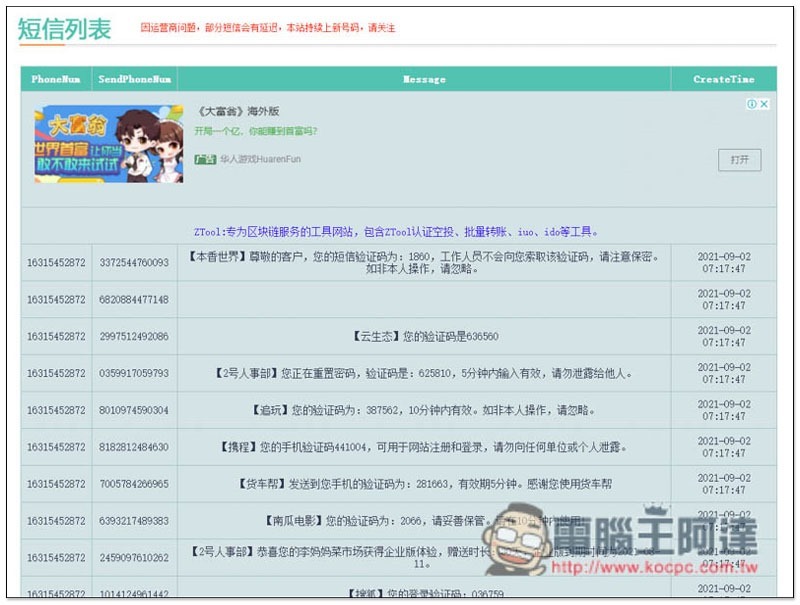This screenshot has height=605, width=800.
Task: Select sender number 8010974590304
Action: click(134, 410)
